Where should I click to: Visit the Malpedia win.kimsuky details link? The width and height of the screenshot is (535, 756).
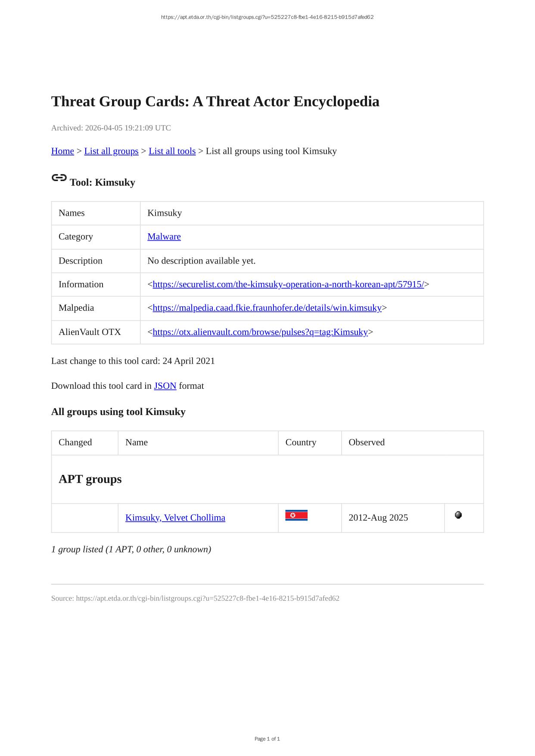(x=267, y=308)
